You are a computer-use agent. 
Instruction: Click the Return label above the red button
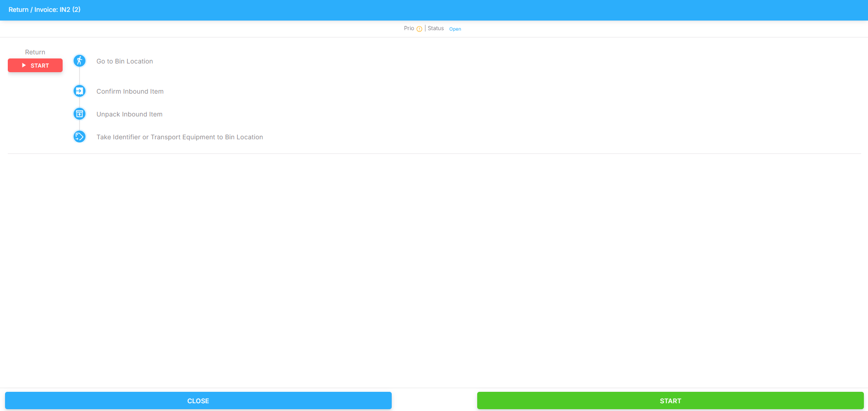(x=35, y=52)
